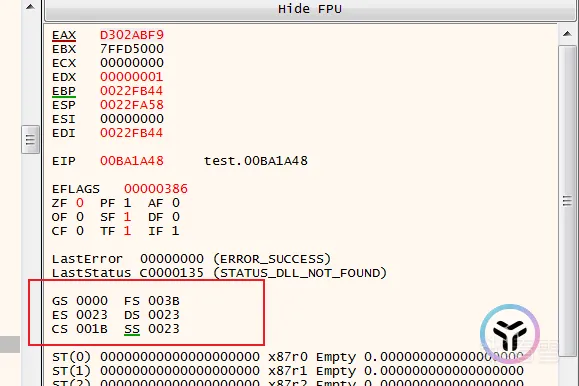Click the EBP register name
Screen dimensions: 579x386
pyautogui.click(x=64, y=92)
